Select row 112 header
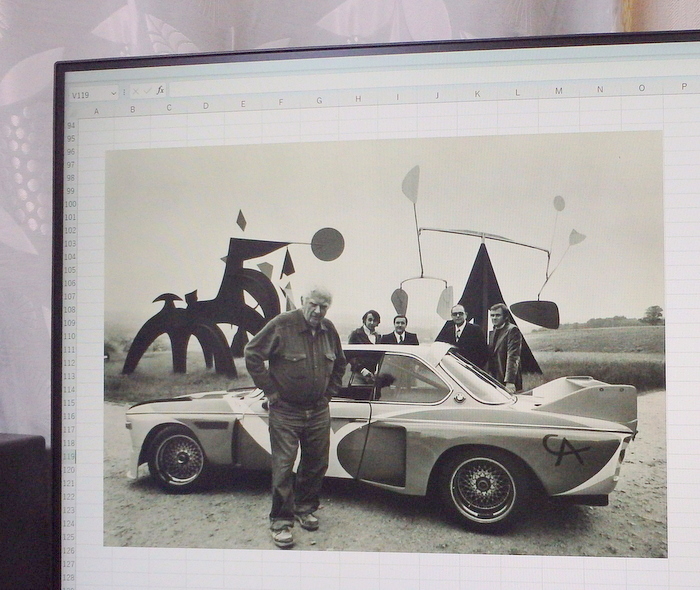Image resolution: width=700 pixels, height=590 pixels. [x=70, y=363]
